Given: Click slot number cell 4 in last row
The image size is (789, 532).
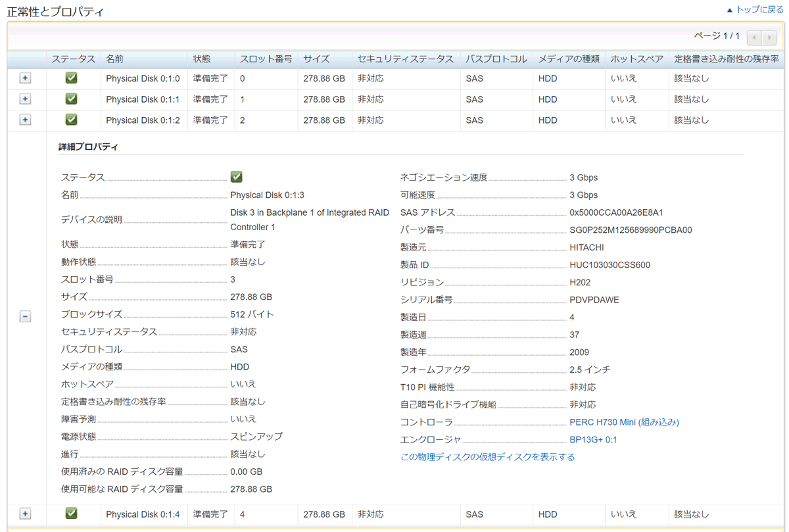Looking at the screenshot, I should [243, 514].
